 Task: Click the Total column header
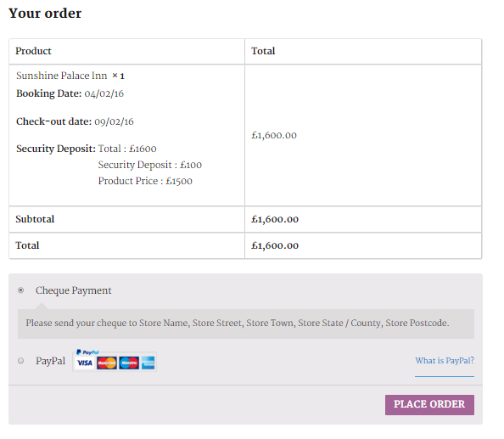pyautogui.click(x=263, y=51)
